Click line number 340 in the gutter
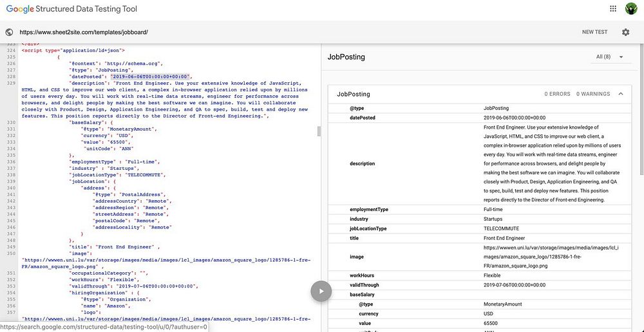The height and width of the screenshot is (332, 644). coord(11,188)
